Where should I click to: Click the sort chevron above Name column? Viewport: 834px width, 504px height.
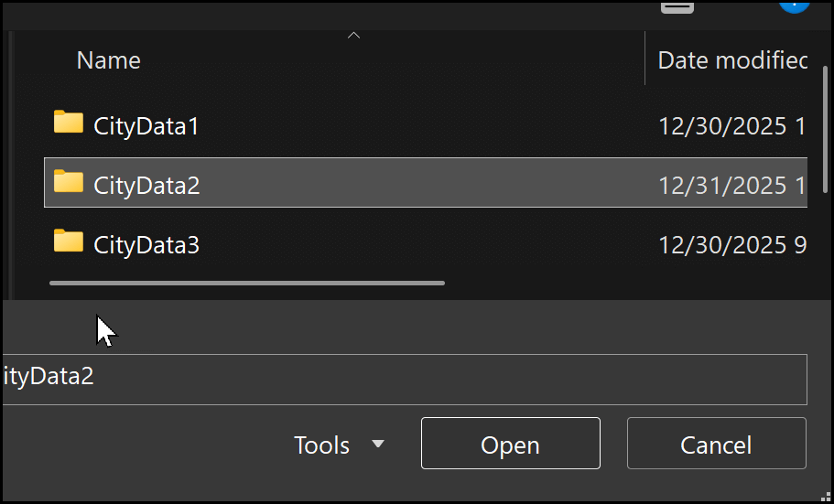coord(354,36)
